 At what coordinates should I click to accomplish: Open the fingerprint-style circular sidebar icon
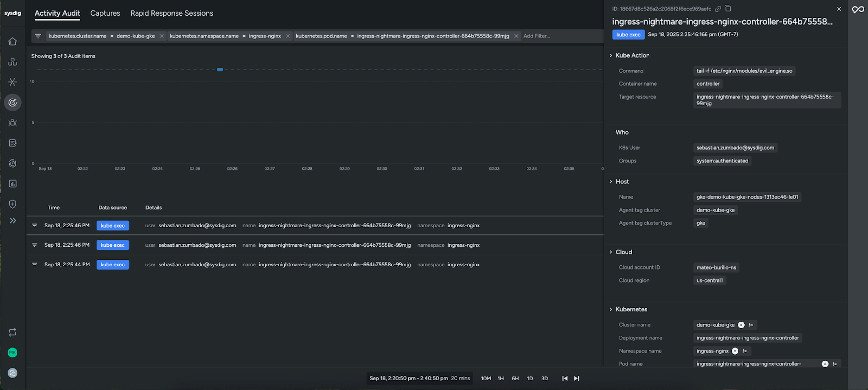tap(12, 163)
